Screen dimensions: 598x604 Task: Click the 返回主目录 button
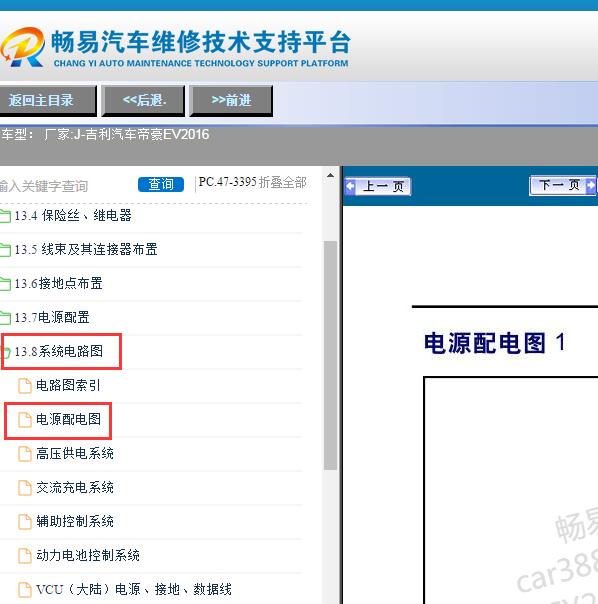pos(47,101)
